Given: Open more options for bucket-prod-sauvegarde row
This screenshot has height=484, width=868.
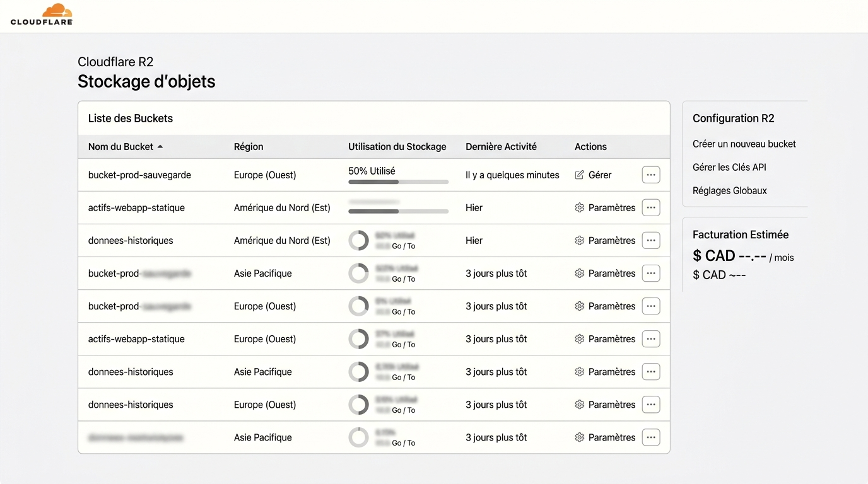Looking at the screenshot, I should 651,175.
